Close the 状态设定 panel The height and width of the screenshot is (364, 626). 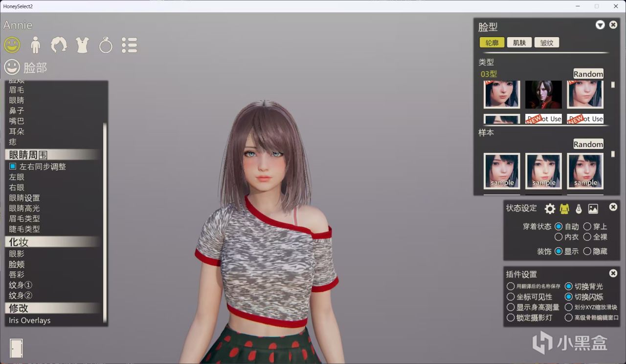point(613,207)
